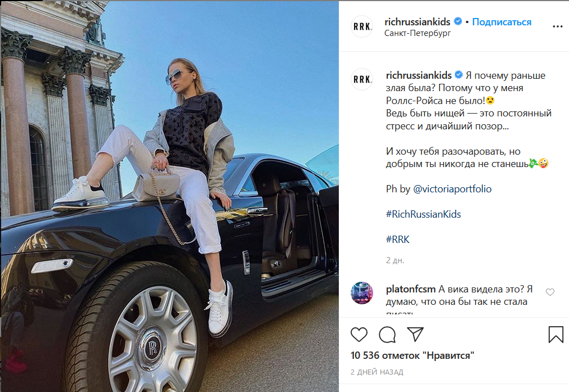Click the richrussiankids username in the caption
This screenshot has width=569, height=392.
(419, 75)
